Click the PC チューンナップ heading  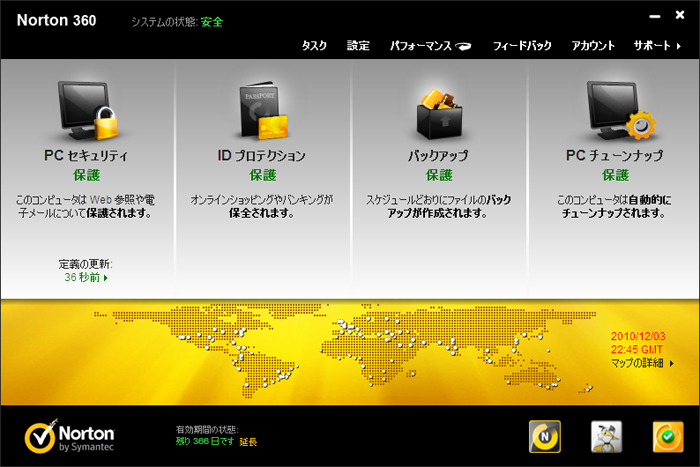[614, 155]
